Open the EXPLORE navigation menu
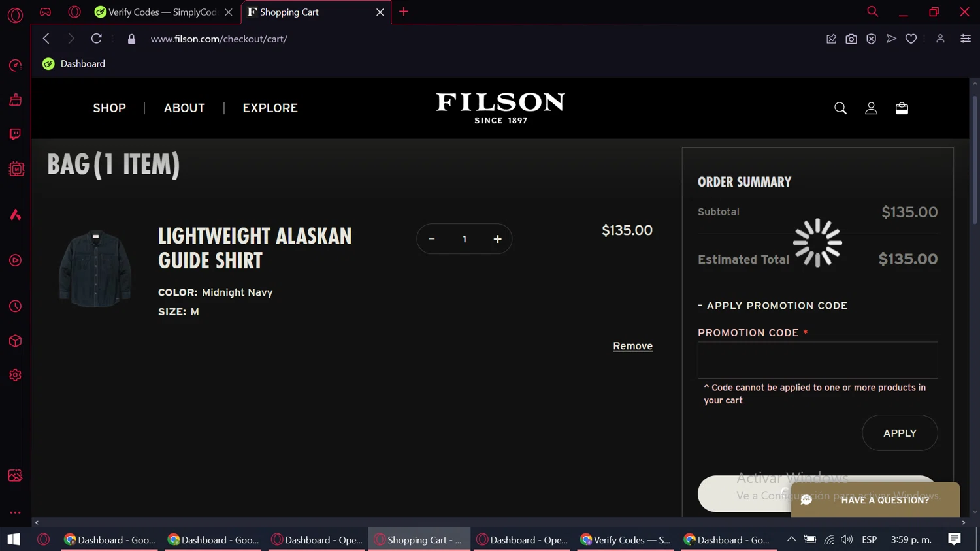 tap(270, 108)
